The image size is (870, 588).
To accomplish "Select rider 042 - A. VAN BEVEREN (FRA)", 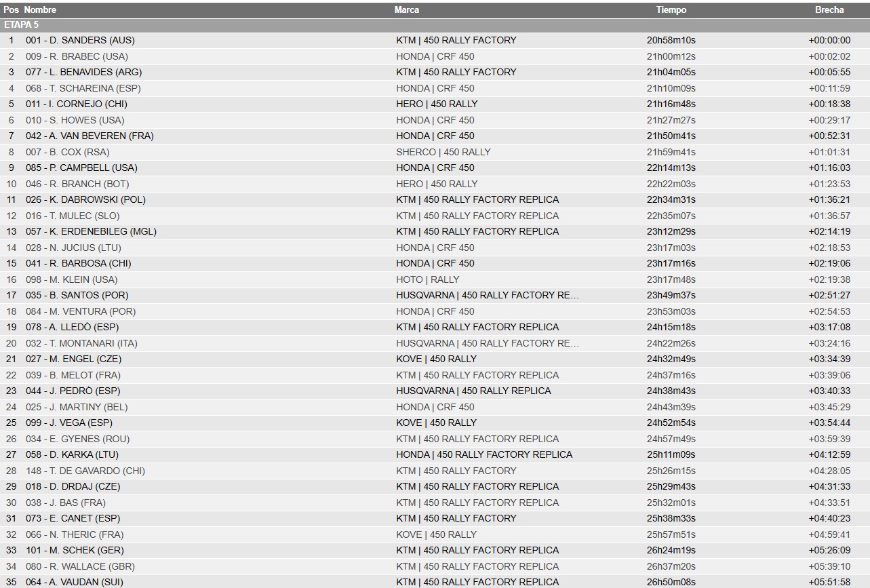I will pos(90,136).
